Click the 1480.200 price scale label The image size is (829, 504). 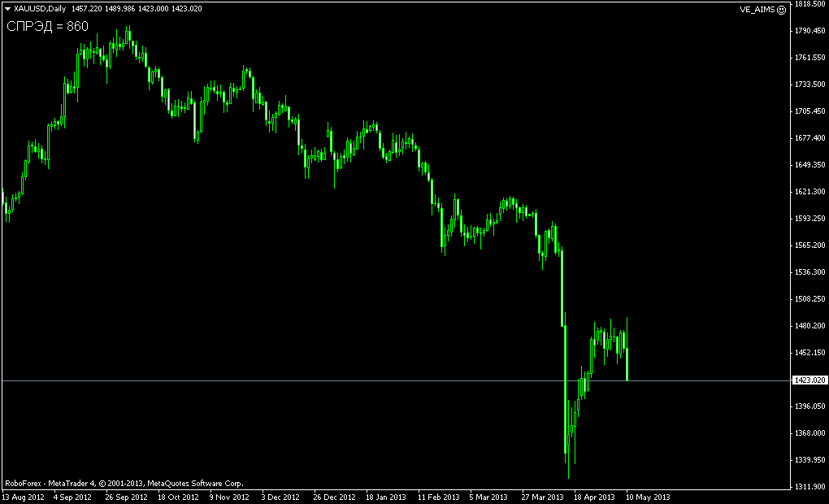pyautogui.click(x=810, y=326)
